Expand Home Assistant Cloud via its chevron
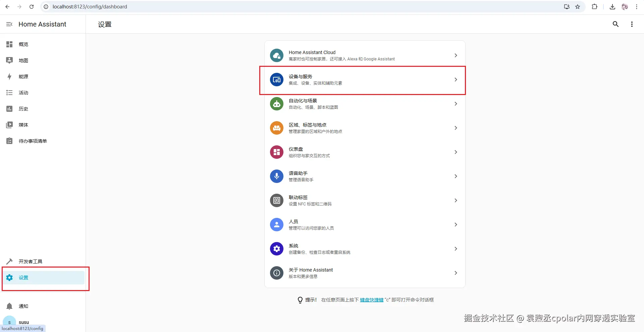 (455, 55)
